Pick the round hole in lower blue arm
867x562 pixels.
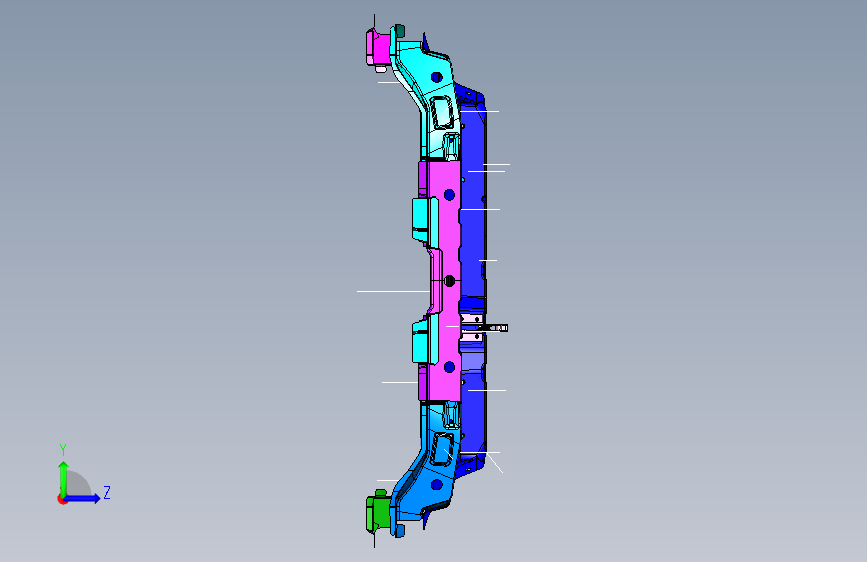tap(437, 485)
